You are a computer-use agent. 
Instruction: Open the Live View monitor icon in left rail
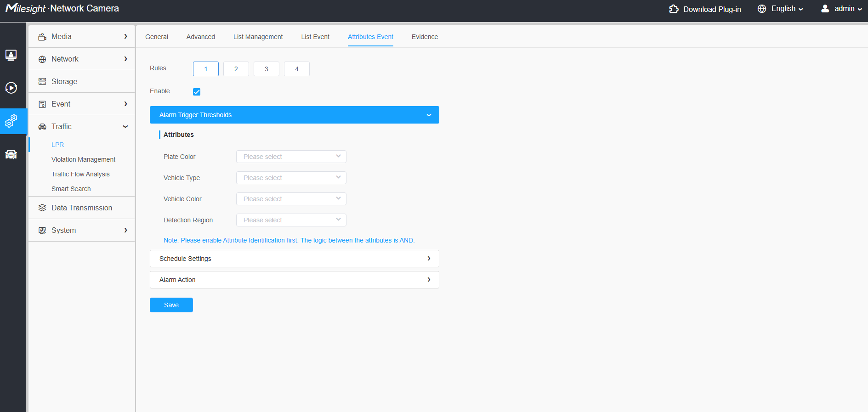click(x=11, y=55)
